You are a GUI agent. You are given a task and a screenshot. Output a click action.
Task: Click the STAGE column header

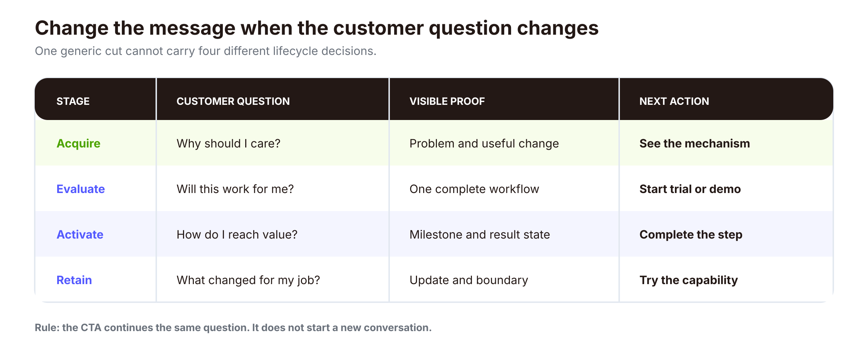click(x=73, y=101)
